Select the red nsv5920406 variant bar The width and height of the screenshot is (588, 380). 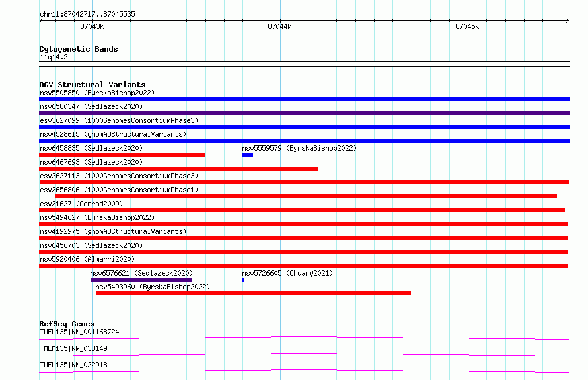[x=303, y=266]
